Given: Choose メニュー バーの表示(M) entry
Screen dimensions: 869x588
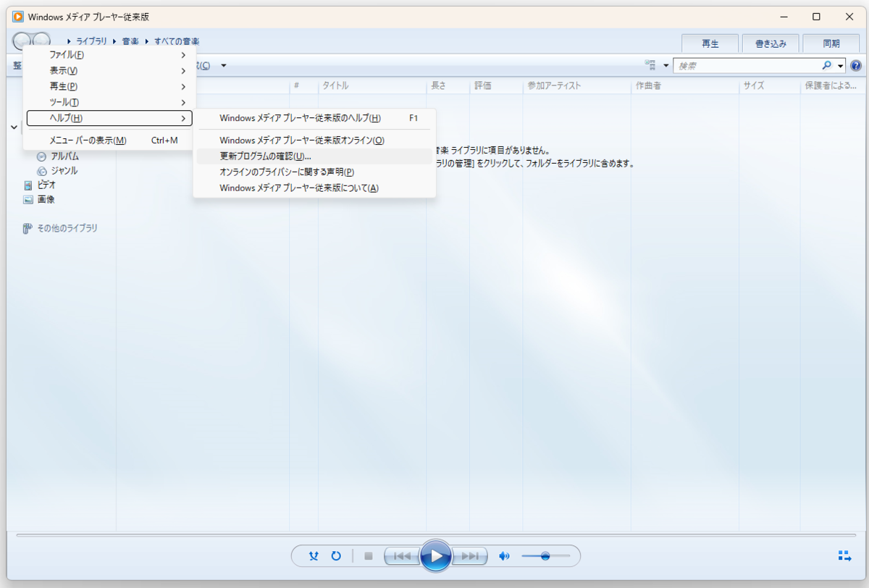Looking at the screenshot, I should click(109, 140).
